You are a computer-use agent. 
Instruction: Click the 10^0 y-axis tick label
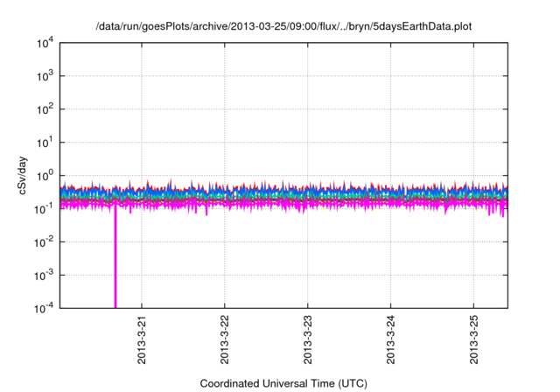(45, 176)
